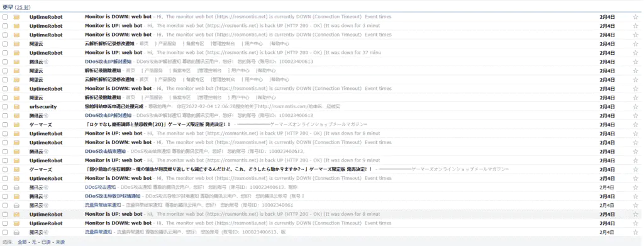Check the '流量异常结束通知' mail checkbox
The width and height of the screenshot is (644, 246).
click(5, 205)
